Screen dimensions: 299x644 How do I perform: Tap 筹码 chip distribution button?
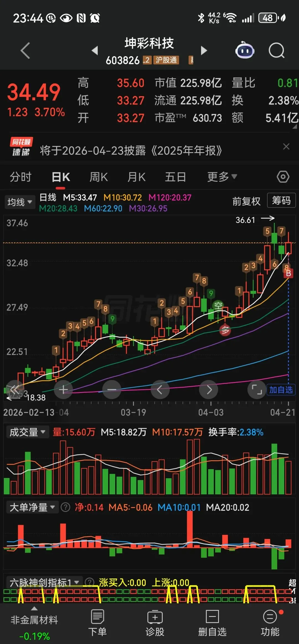(x=281, y=200)
